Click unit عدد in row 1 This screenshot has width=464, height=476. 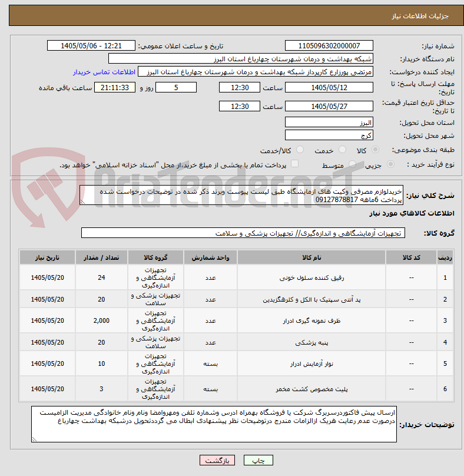[x=210, y=277]
